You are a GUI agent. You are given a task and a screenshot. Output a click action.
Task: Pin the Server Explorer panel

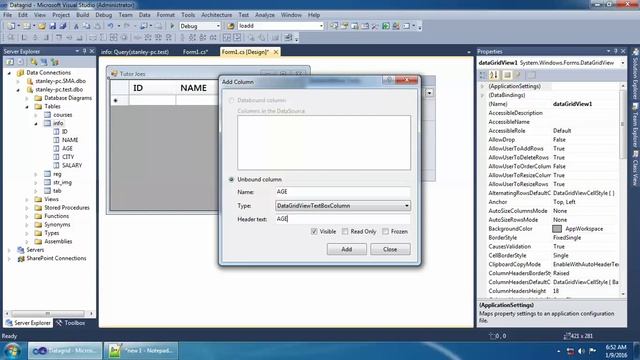(x=84, y=51)
